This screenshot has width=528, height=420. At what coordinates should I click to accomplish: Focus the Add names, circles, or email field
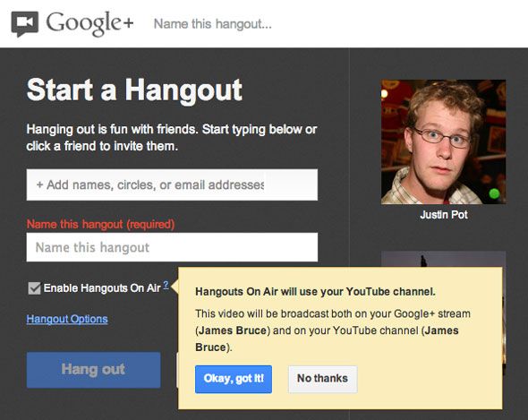click(172, 184)
